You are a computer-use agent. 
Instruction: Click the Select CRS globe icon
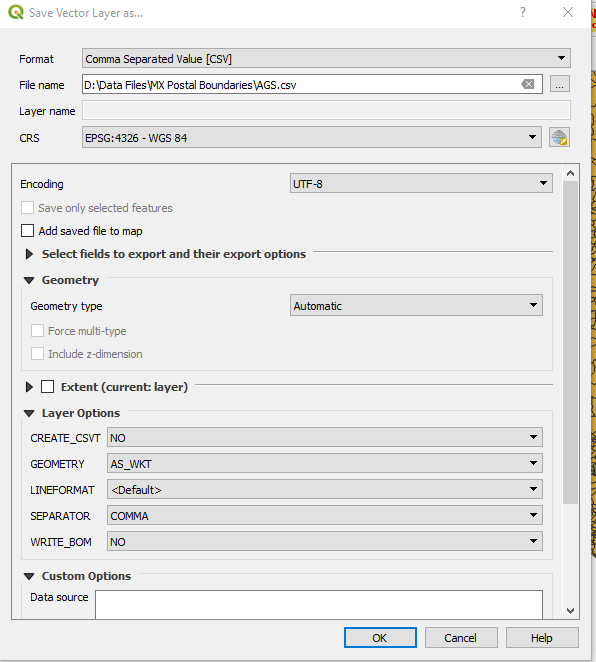click(559, 137)
